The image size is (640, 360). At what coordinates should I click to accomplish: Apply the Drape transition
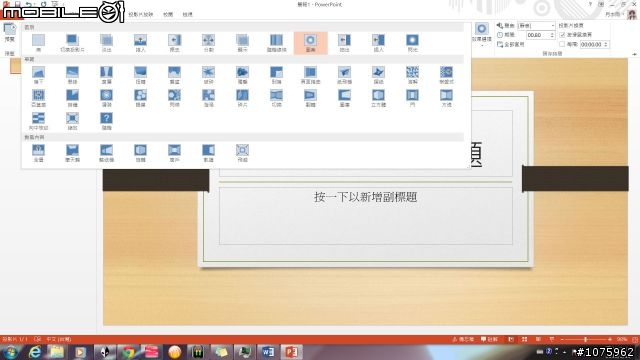[x=72, y=75]
